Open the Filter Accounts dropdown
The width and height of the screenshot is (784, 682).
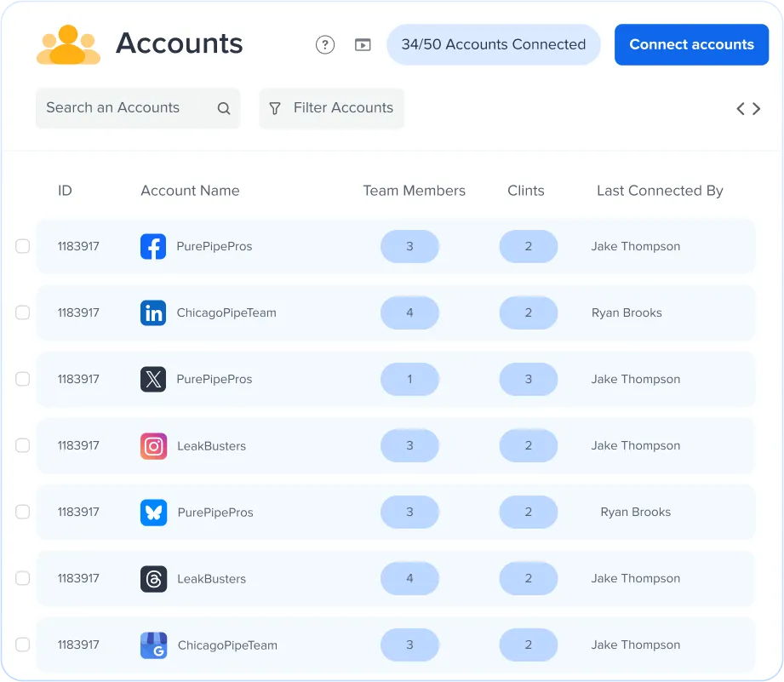(331, 108)
